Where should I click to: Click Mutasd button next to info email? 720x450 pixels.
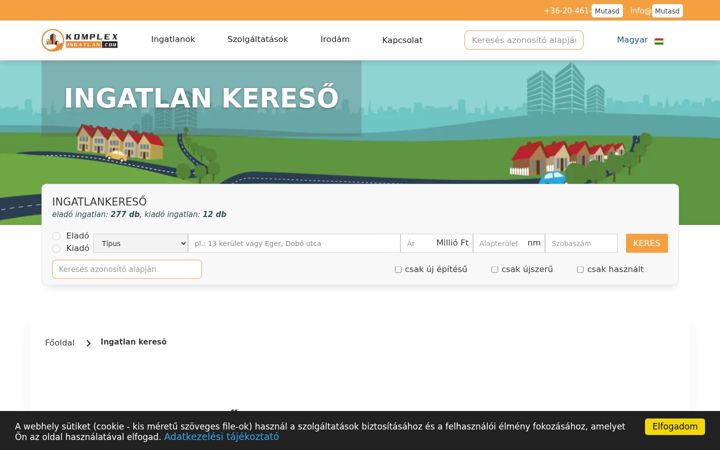[667, 11]
